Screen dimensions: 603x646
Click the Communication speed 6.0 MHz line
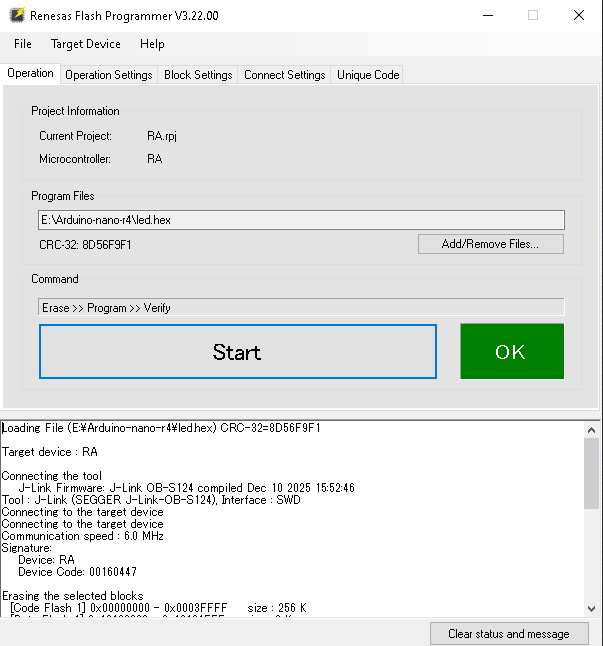pyautogui.click(x=83, y=536)
